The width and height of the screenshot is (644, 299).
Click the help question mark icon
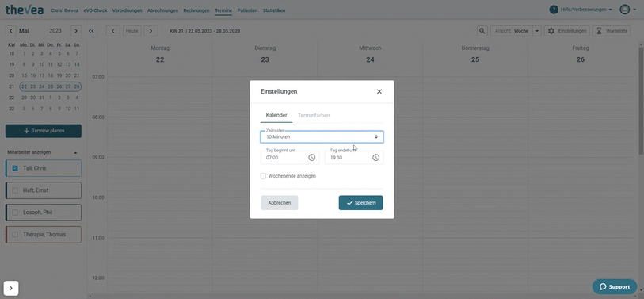click(554, 10)
